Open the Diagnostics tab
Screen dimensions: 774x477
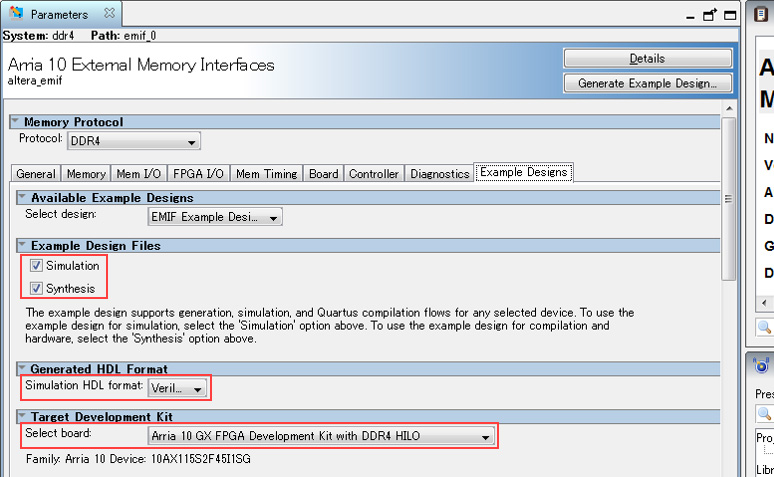439,173
